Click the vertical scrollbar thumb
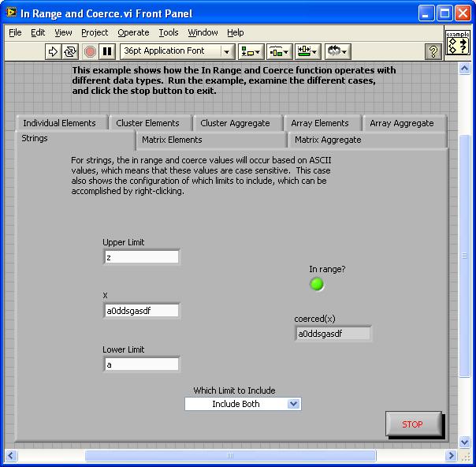The width and height of the screenshot is (476, 467). [x=464, y=256]
